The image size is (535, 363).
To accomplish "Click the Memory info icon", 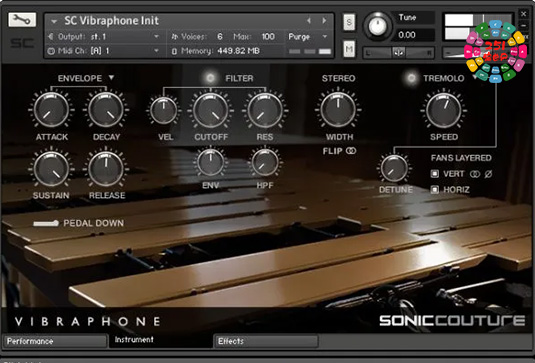I will (x=174, y=51).
